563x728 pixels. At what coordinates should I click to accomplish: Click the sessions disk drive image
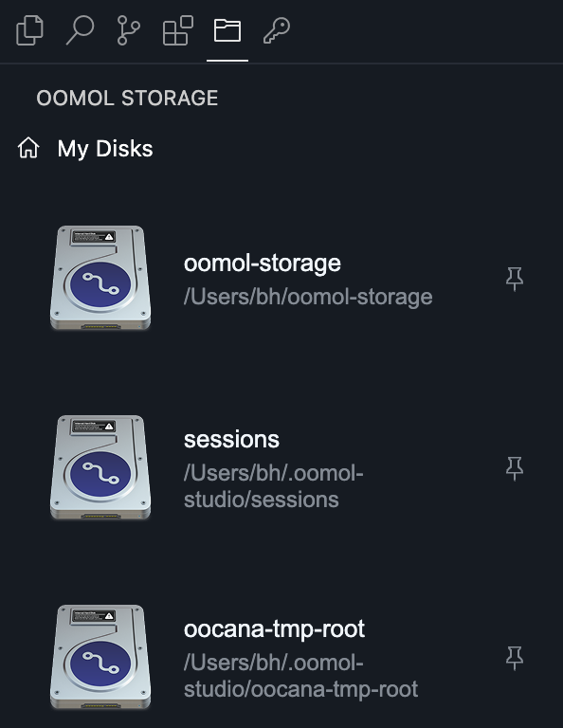pos(100,467)
